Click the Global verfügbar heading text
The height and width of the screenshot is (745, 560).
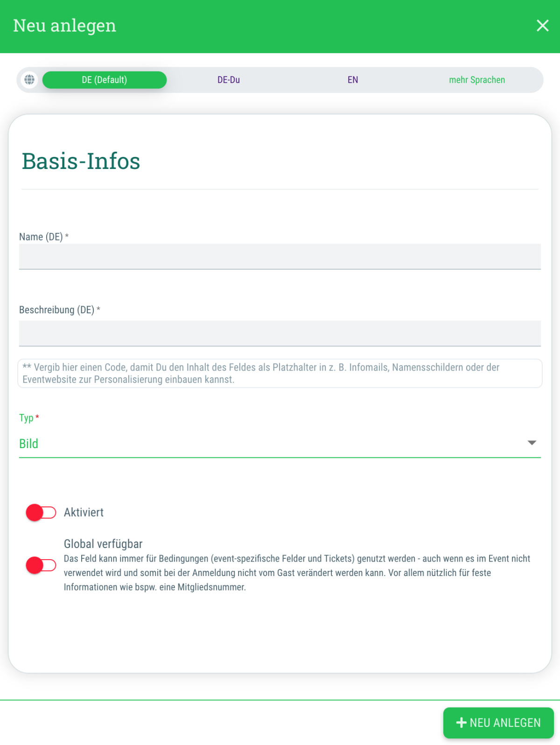103,544
